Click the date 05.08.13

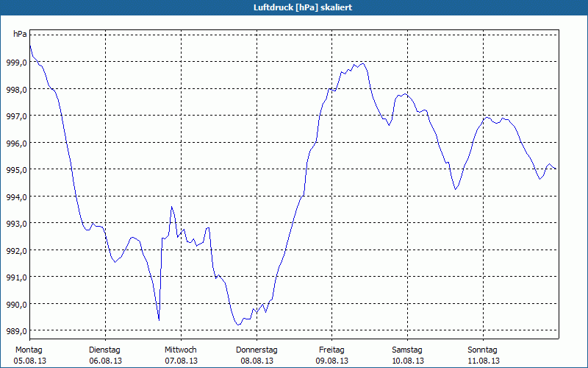pos(30,361)
